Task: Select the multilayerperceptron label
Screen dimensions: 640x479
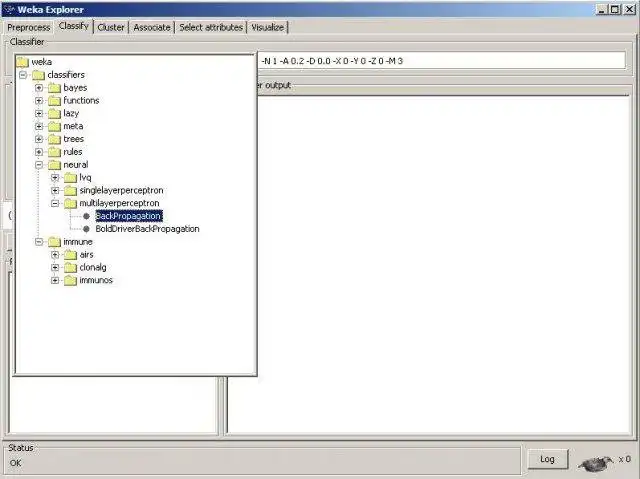Action: click(119, 203)
